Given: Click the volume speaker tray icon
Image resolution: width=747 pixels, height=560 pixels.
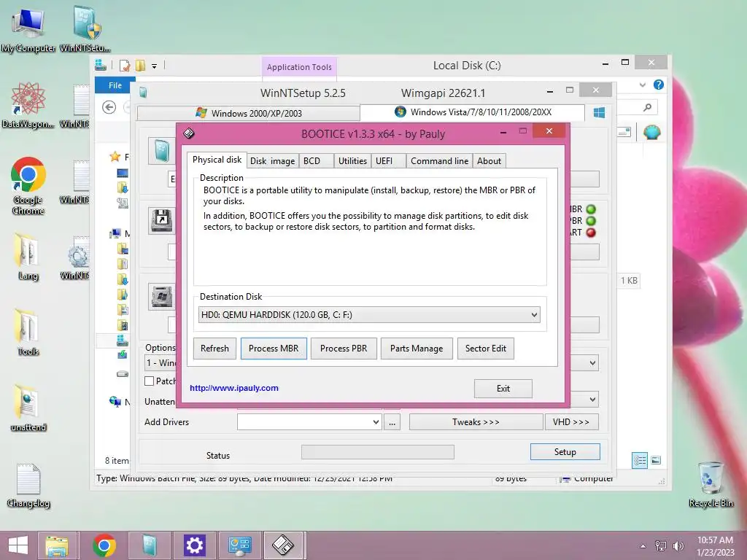Looking at the screenshot, I should pos(678,546).
